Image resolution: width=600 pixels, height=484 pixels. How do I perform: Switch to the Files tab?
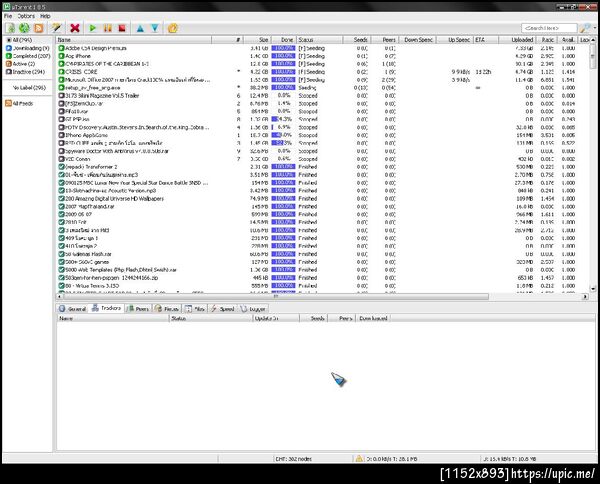[x=195, y=308]
